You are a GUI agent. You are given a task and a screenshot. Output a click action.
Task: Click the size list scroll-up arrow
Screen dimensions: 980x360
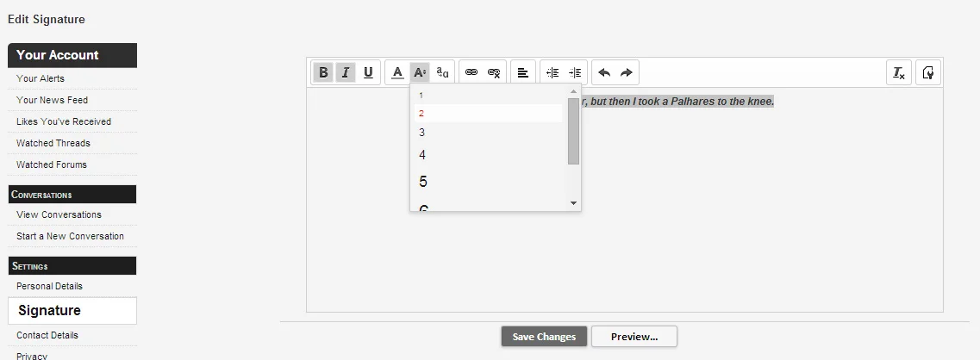click(x=574, y=91)
